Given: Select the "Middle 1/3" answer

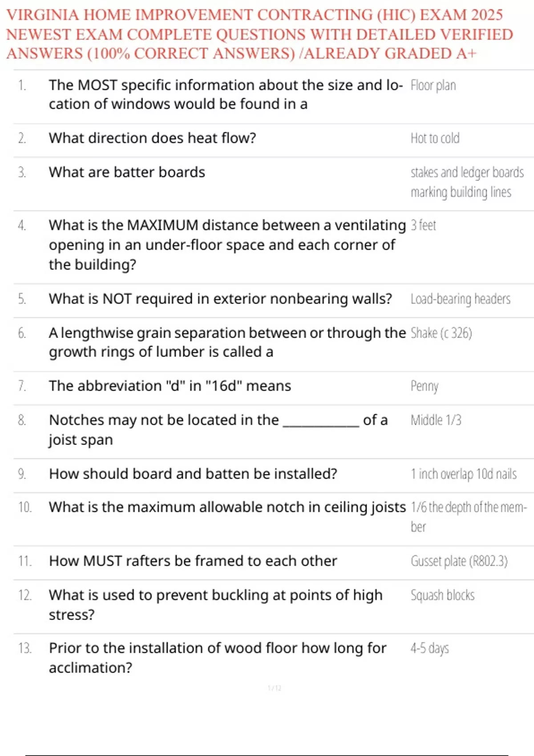Looking at the screenshot, I should coord(436,420).
